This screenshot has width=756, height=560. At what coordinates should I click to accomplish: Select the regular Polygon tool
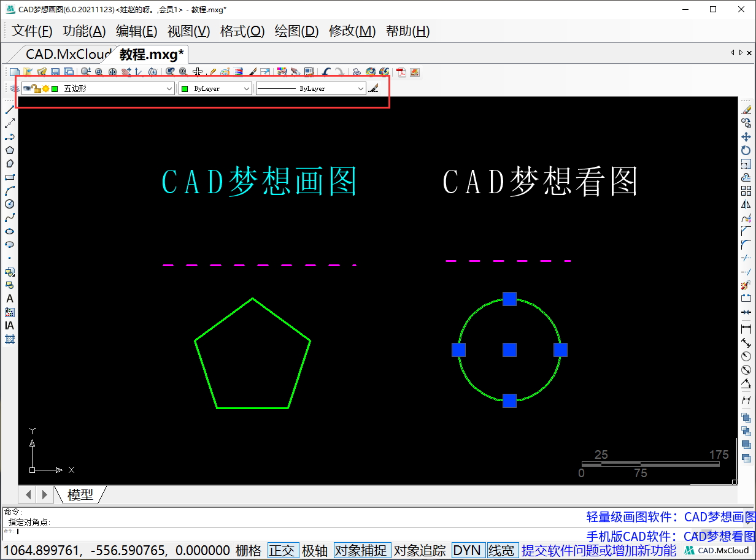[x=10, y=150]
